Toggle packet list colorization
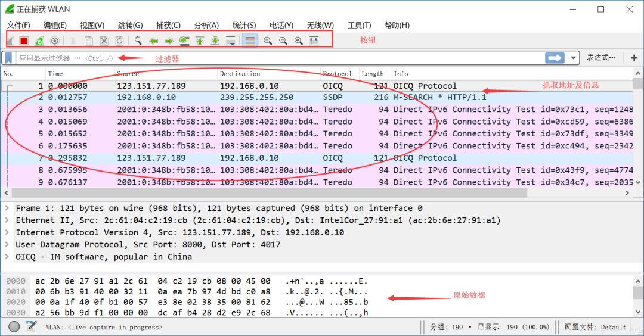The image size is (644, 336). click(250, 41)
